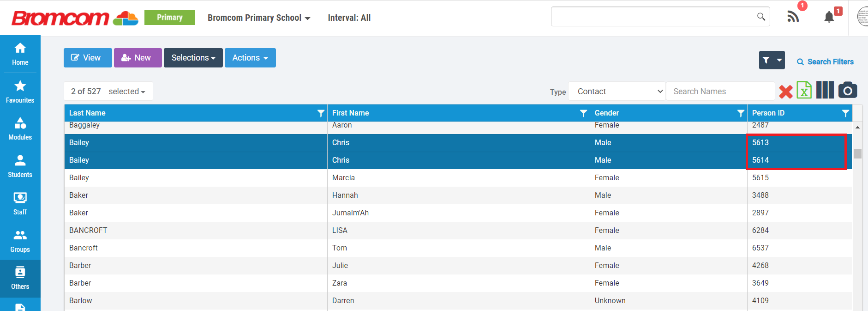This screenshot has height=311, width=868.
Task: Open the bell notifications icon
Action: coord(829,17)
